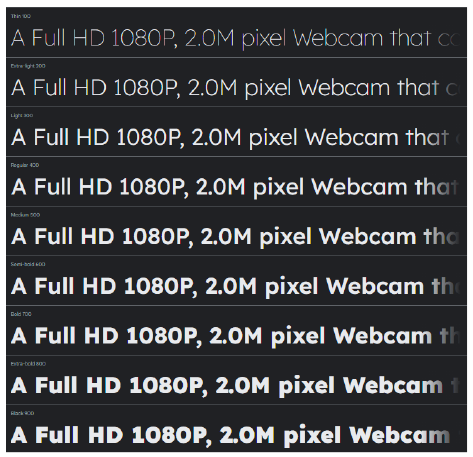Choose the 'Regular 400' weight label
The image size is (473, 457).
25,165
